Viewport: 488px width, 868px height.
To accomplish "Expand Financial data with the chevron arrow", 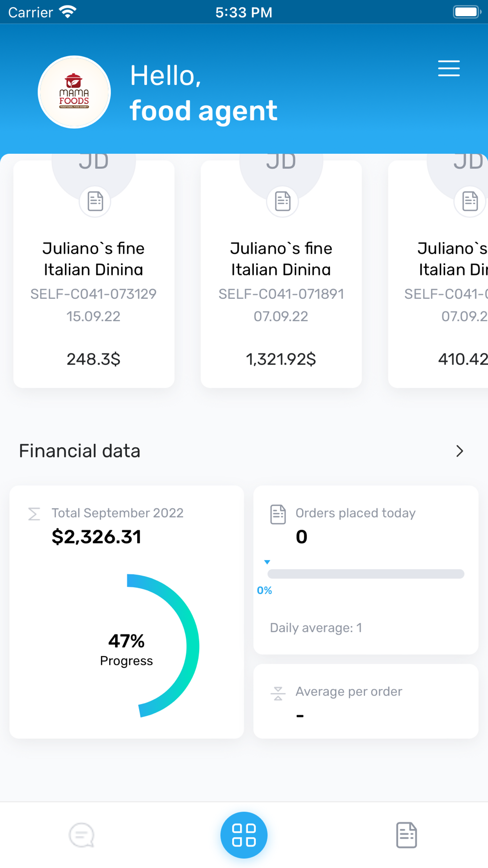I will pos(459,451).
